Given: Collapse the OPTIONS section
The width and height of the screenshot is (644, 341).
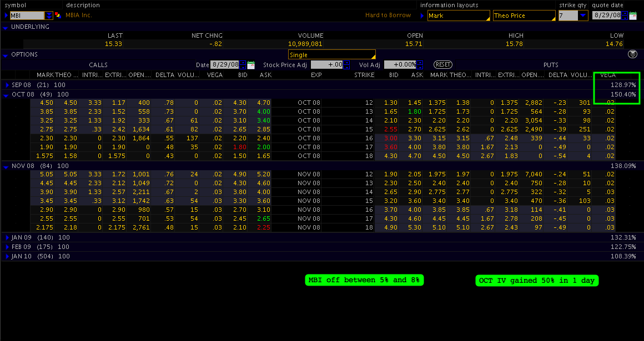Looking at the screenshot, I should [6, 55].
